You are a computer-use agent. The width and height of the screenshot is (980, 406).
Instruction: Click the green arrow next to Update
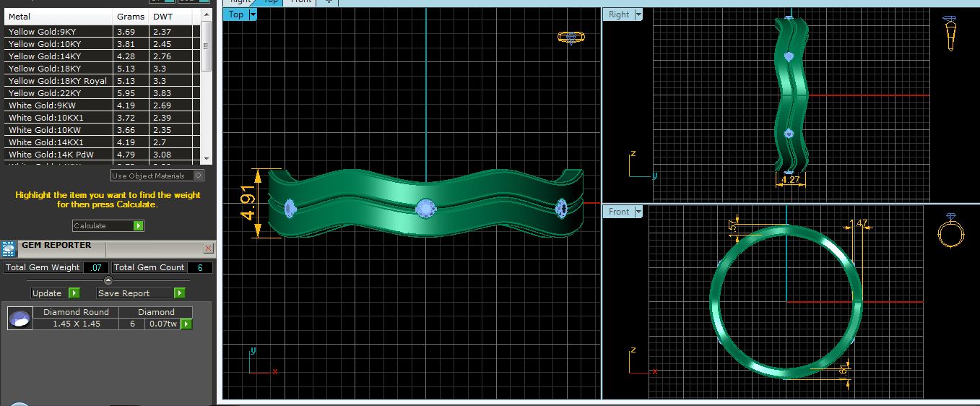[x=74, y=293]
